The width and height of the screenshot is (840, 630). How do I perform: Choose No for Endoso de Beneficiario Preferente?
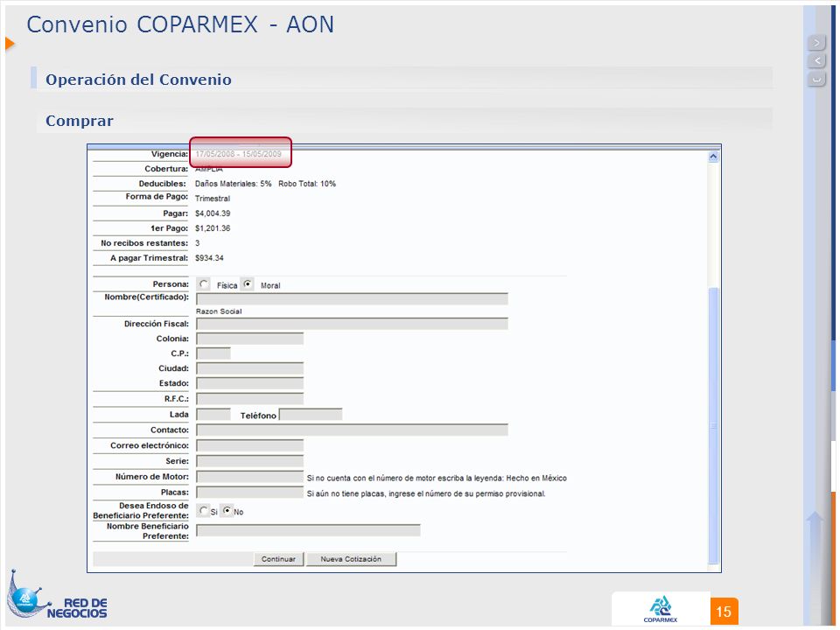227,511
